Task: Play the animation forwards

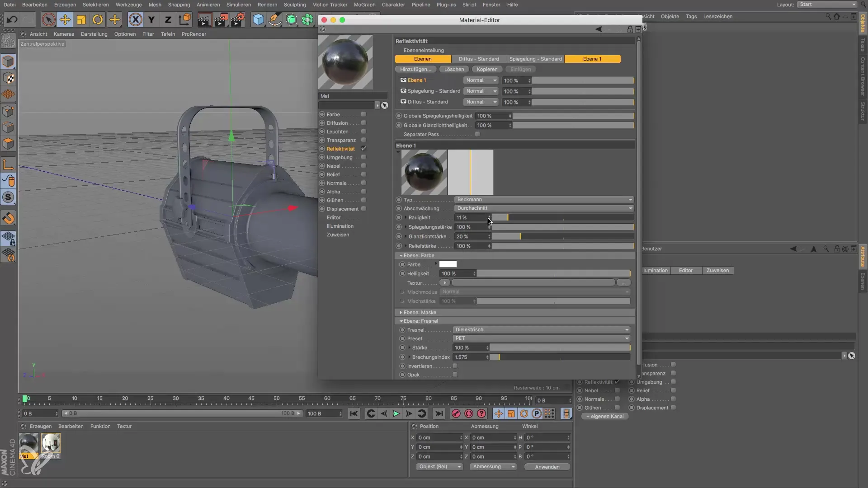Action: (x=396, y=413)
